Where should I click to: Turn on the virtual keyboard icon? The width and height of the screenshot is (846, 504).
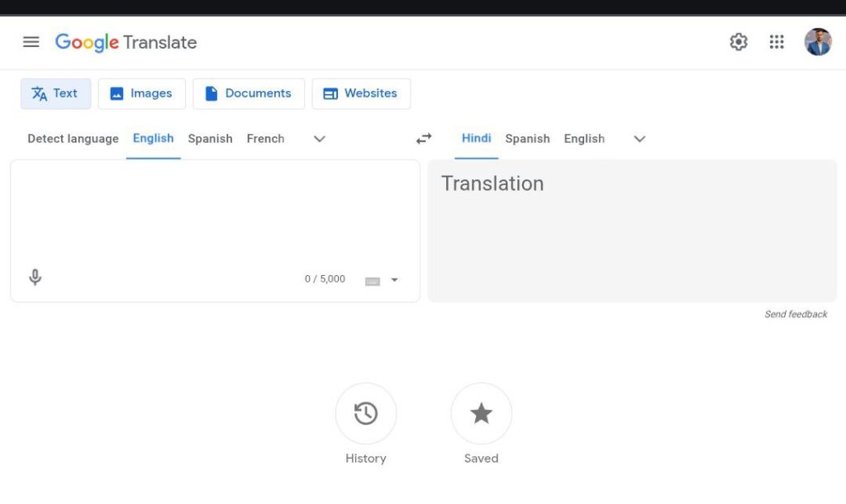click(373, 281)
